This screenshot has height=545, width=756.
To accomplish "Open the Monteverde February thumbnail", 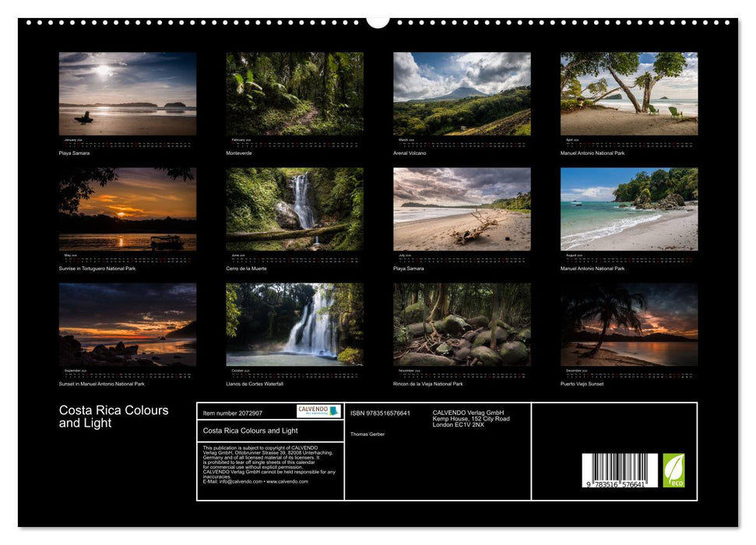I will point(296,93).
